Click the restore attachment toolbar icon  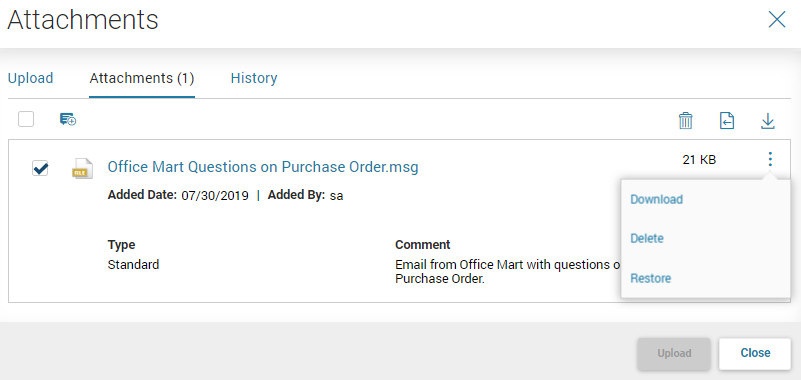(726, 121)
